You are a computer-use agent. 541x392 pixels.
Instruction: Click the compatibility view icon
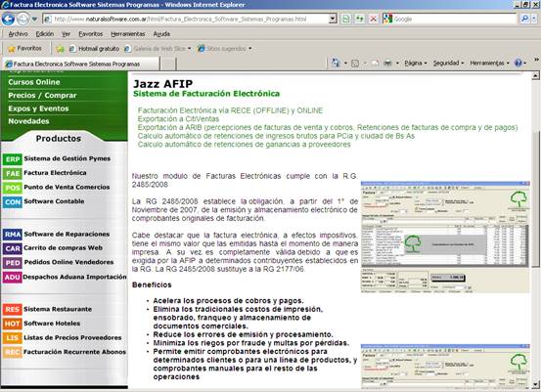pyautogui.click(x=346, y=19)
